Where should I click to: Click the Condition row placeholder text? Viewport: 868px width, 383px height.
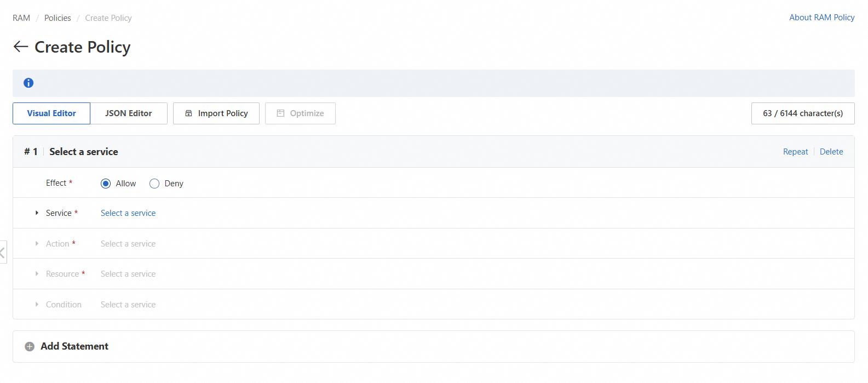pyautogui.click(x=128, y=305)
